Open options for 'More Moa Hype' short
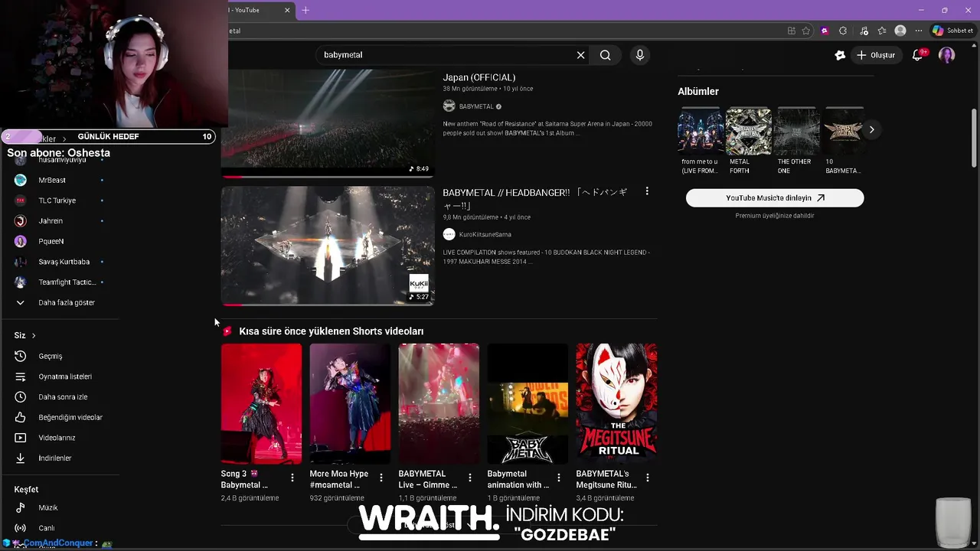The width and height of the screenshot is (980, 551). [x=381, y=478]
